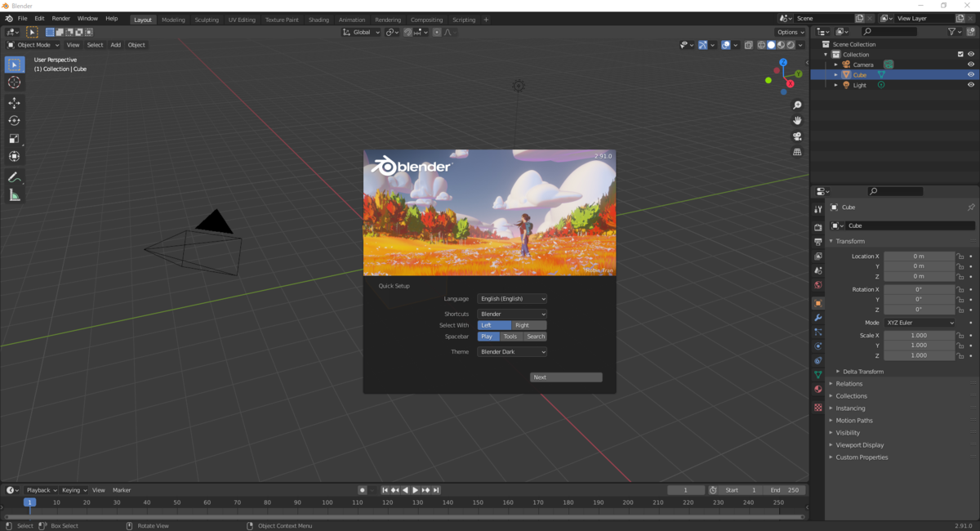Open the View Layer properties tab
The height and width of the screenshot is (531, 980).
coord(817,257)
